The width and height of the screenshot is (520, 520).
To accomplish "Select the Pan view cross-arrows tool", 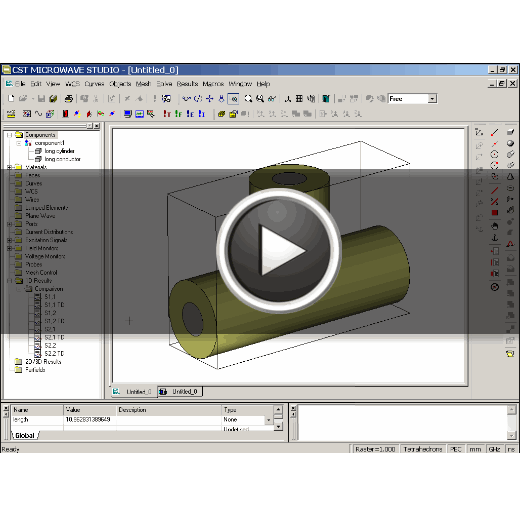I will (x=210, y=98).
